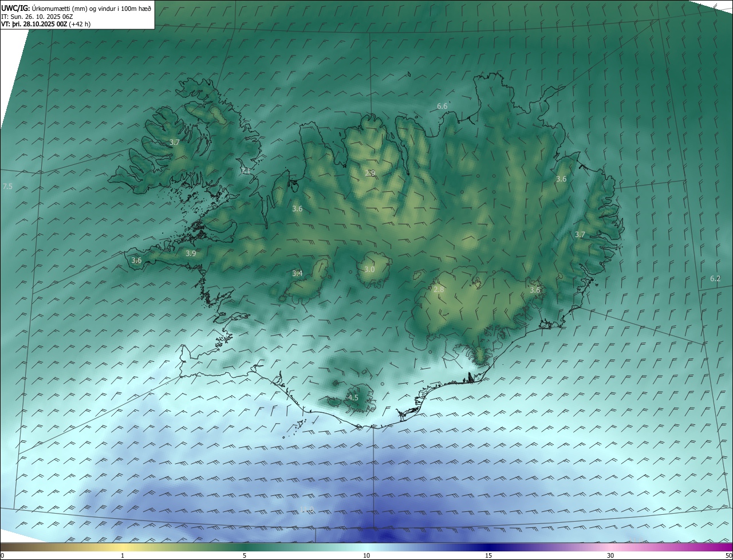This screenshot has width=733, height=560.
Task: Click the 30 tick on the color scale
Action: [x=610, y=555]
